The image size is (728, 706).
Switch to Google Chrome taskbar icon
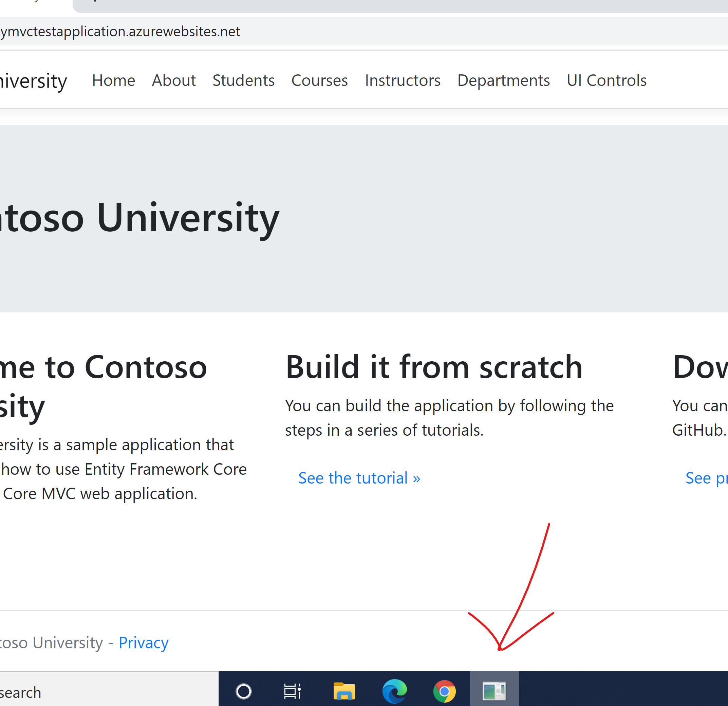click(444, 691)
